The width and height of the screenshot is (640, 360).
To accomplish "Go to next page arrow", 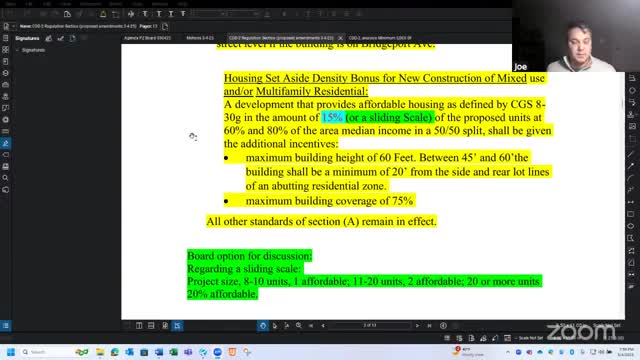I will point(417,326).
